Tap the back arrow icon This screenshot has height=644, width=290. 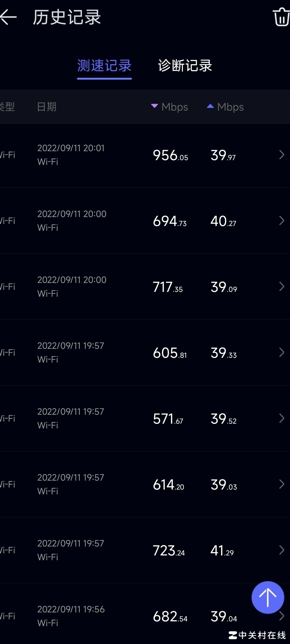8,17
